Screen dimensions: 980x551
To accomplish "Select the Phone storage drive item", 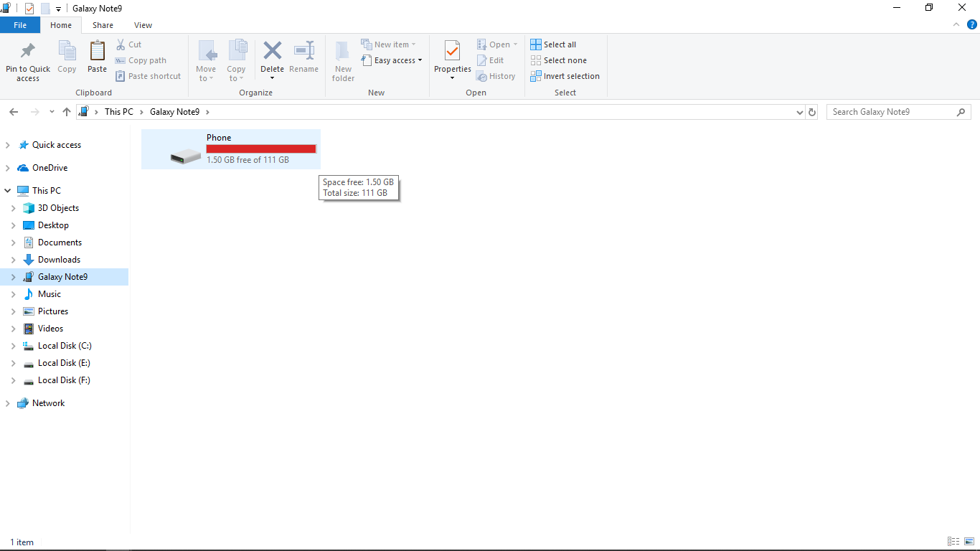I will pos(231,149).
